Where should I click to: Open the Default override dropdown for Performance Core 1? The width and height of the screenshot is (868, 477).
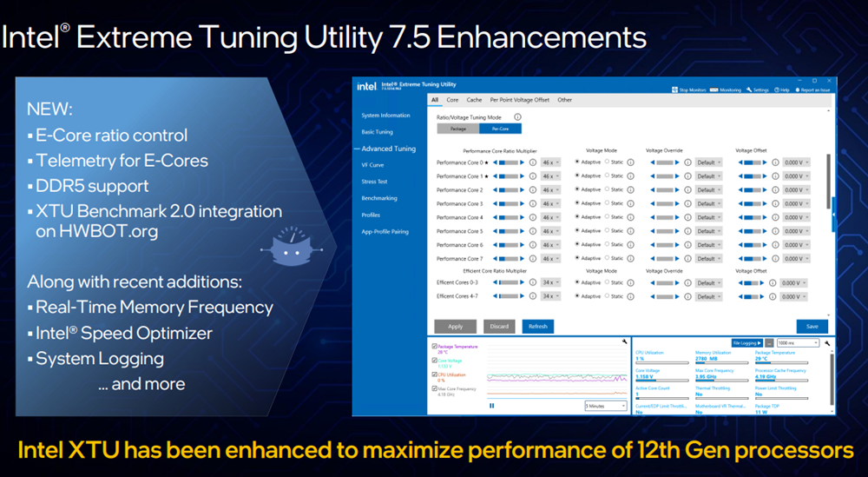point(708,176)
